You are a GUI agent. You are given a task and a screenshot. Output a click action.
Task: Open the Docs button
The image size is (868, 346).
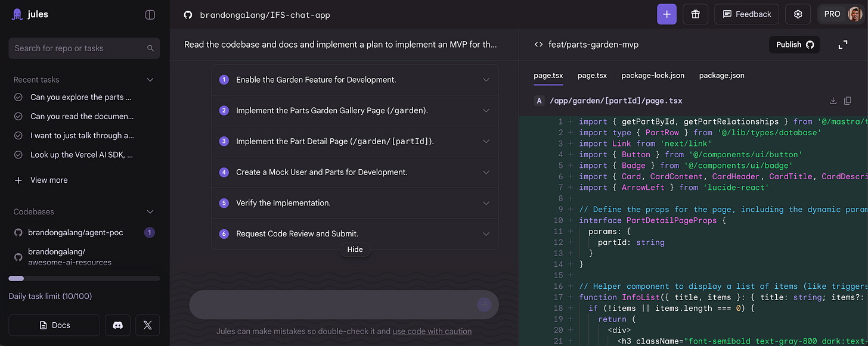[54, 325]
